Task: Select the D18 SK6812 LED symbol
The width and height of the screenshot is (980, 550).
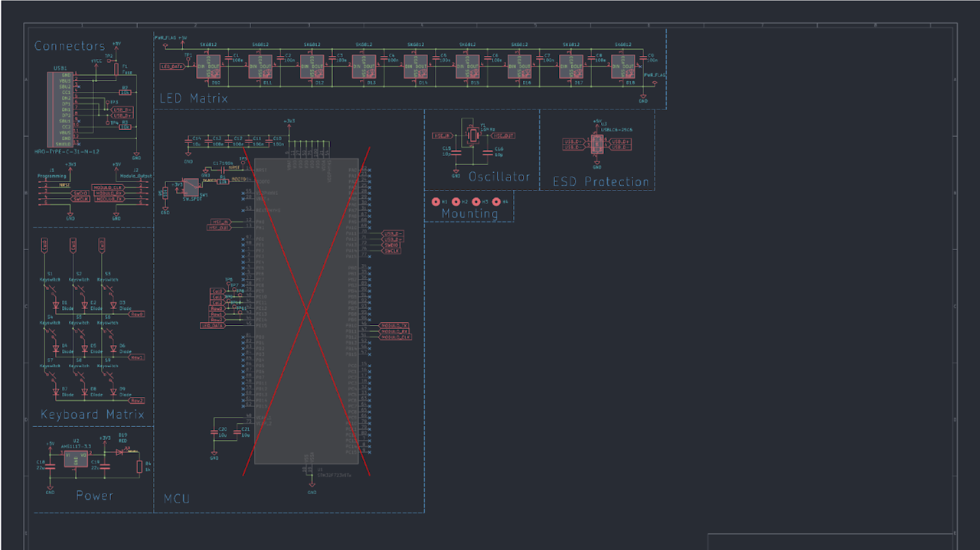Action: coord(623,67)
